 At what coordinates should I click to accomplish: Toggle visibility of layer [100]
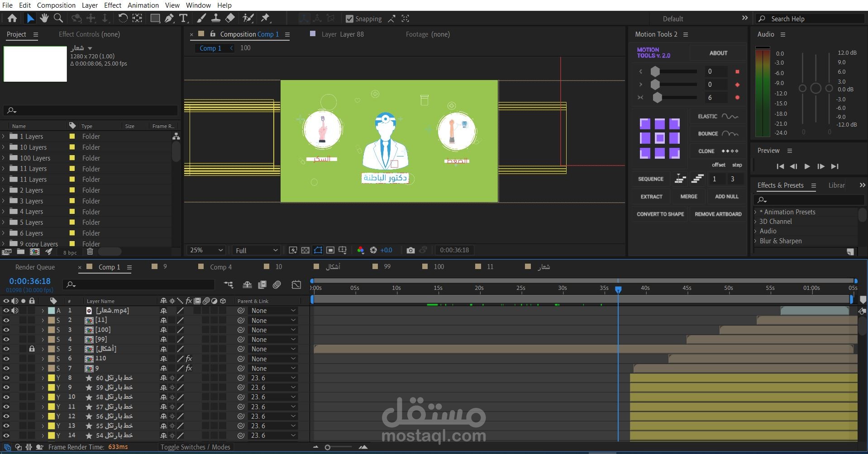6,330
